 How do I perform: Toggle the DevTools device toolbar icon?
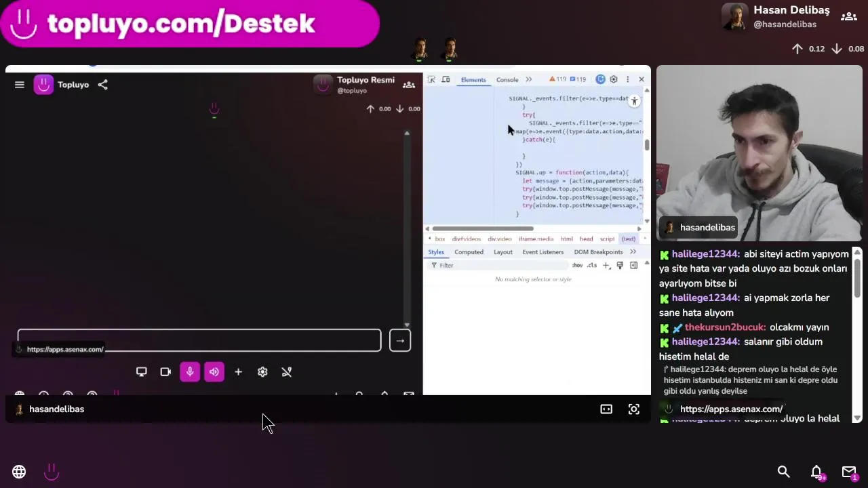pyautogui.click(x=446, y=79)
